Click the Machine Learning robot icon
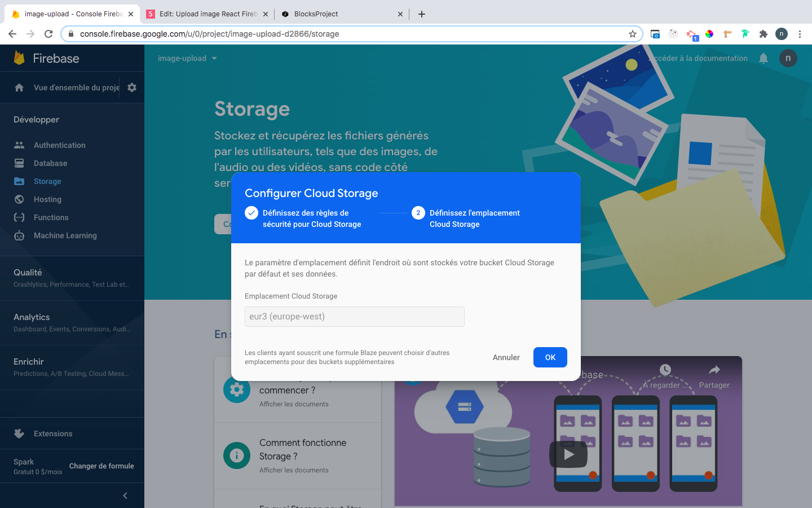Screen dimensions: 812x508 [19, 235]
